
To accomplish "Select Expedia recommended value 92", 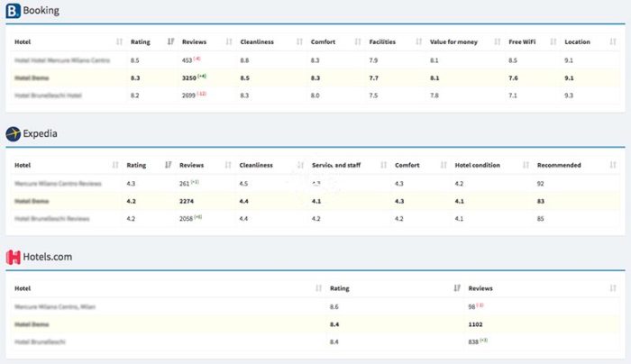I will pyautogui.click(x=541, y=184).
